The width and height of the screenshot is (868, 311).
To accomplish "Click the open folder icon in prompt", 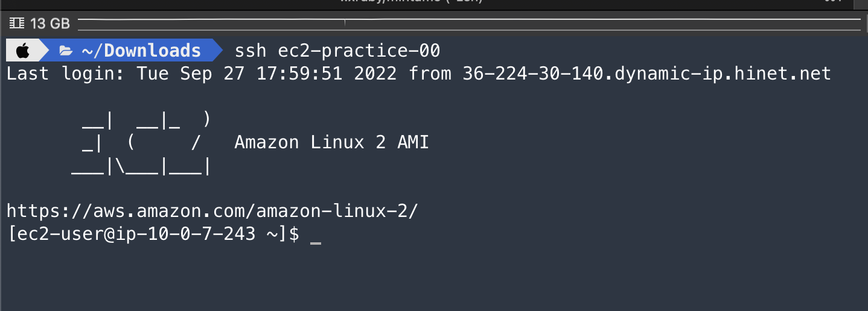I will pos(66,51).
